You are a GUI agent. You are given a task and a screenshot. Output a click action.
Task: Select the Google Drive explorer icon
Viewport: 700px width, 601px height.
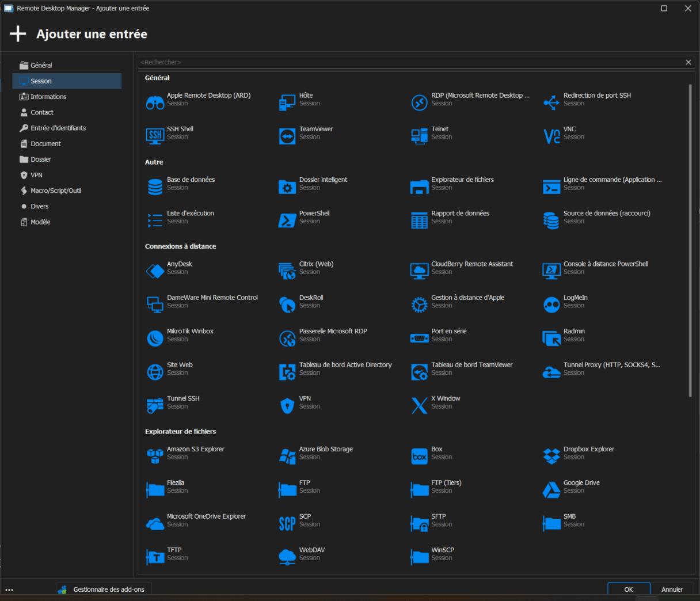pyautogui.click(x=551, y=489)
